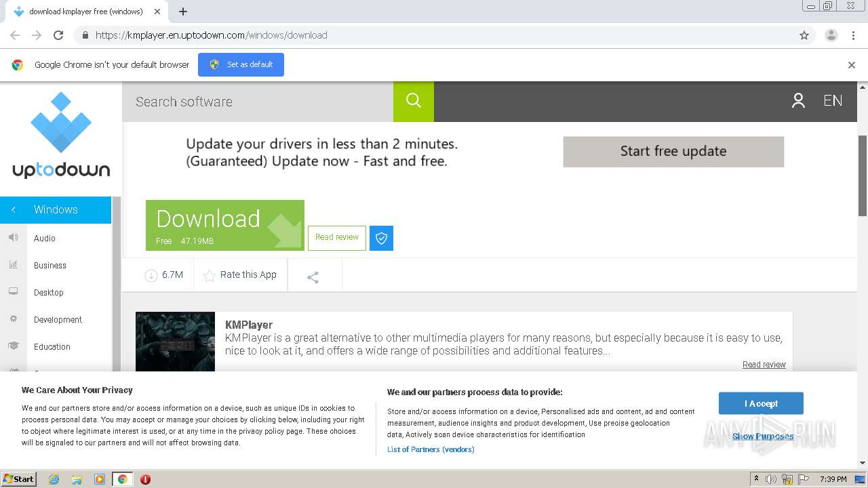Open a new tab with the plus icon
Screen dimensions: 868x488
click(x=183, y=12)
